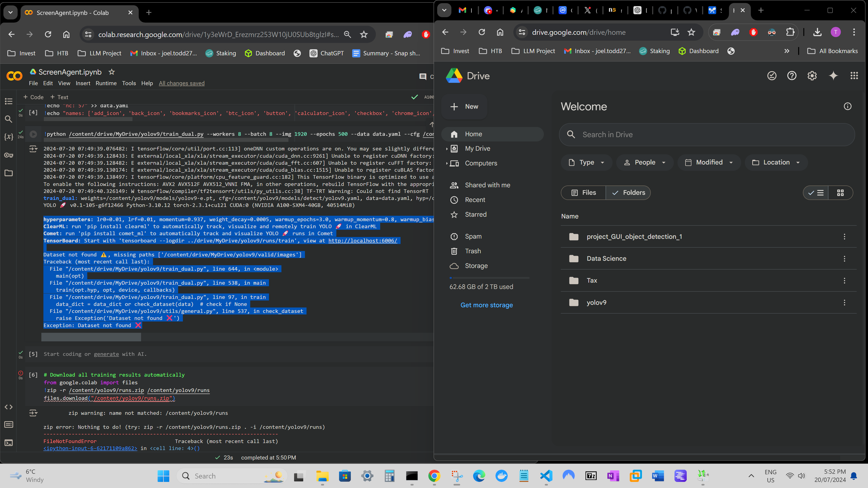Viewport: 868px width, 488px height.
Task: Open the People filter dropdown
Action: [645, 162]
